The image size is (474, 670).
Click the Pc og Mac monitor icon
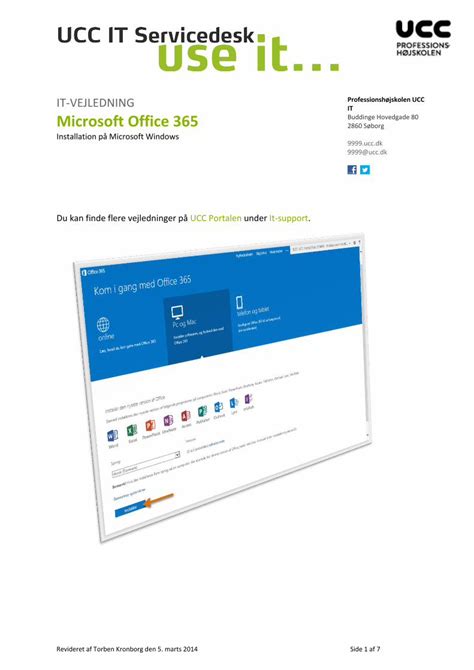point(177,312)
